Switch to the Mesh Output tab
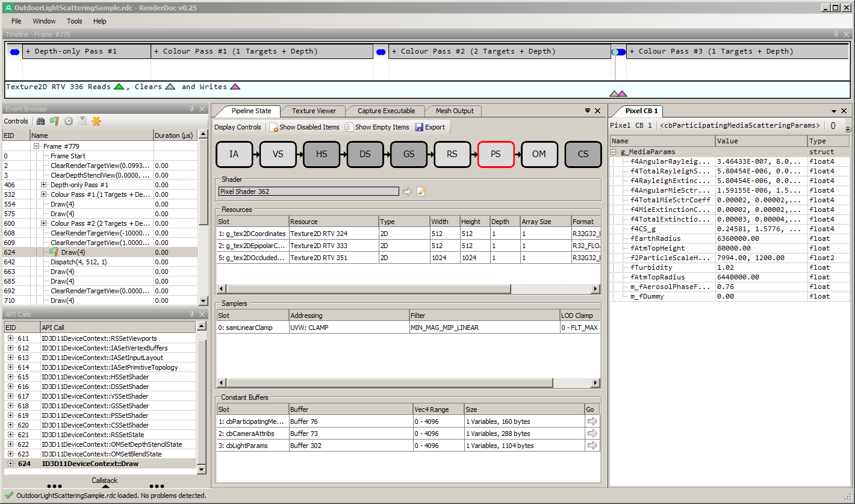 click(x=455, y=111)
